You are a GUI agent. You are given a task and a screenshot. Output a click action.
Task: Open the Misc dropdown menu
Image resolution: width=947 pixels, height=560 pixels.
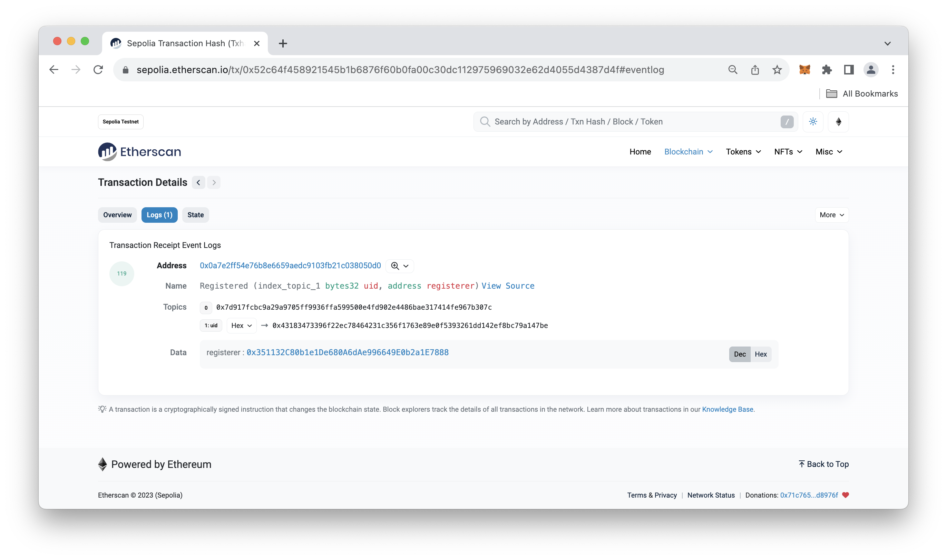tap(829, 152)
